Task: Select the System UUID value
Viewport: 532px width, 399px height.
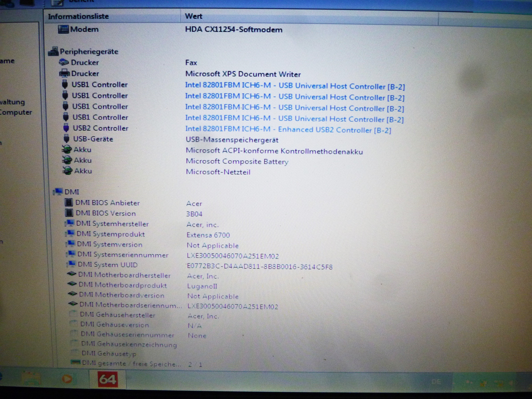Action: 260,267
